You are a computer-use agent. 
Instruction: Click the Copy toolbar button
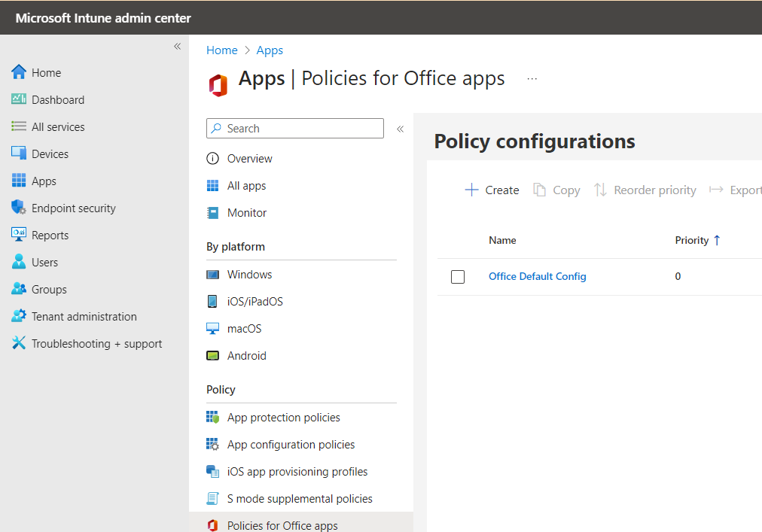557,190
